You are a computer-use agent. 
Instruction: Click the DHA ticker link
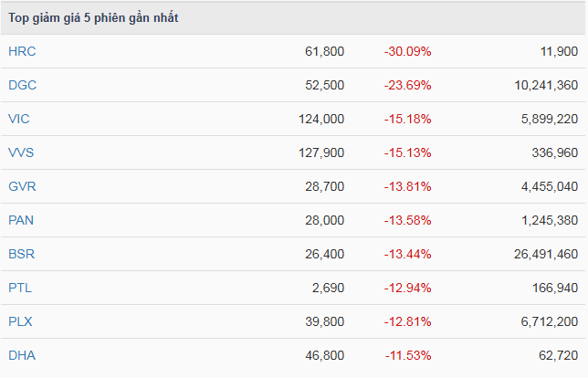tap(22, 355)
